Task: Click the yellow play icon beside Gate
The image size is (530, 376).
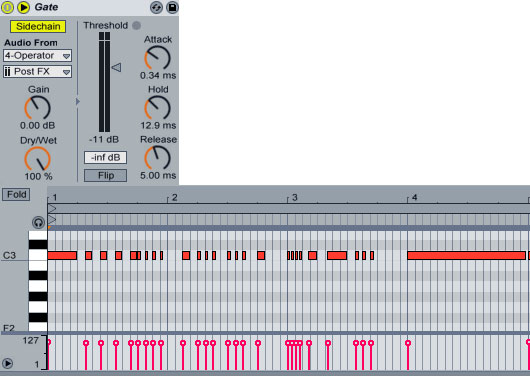Action: tap(23, 7)
